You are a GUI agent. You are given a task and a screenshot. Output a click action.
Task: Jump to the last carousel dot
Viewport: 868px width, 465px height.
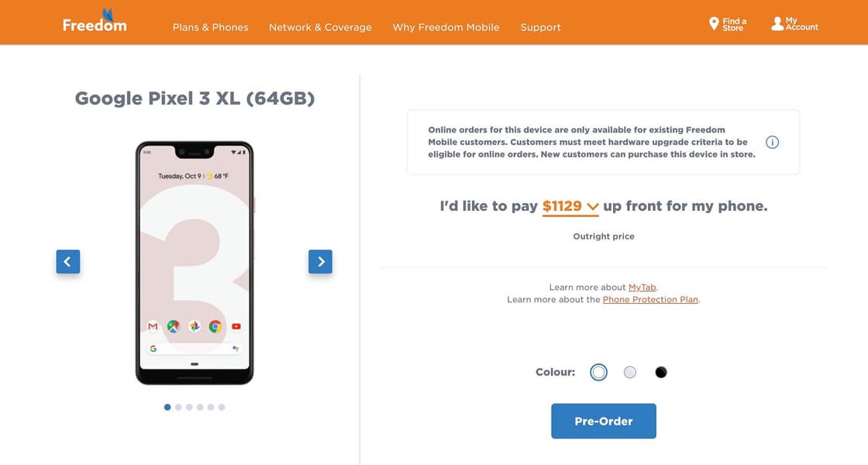click(x=222, y=407)
